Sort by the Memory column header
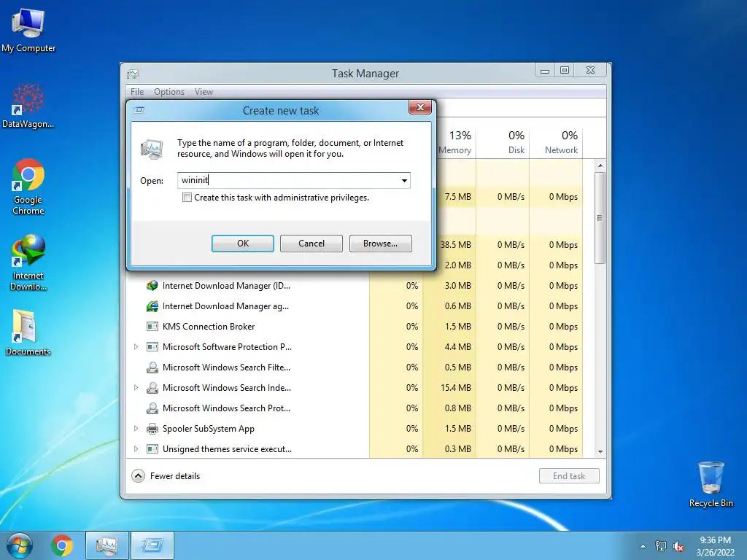747x560 pixels. 454,142
